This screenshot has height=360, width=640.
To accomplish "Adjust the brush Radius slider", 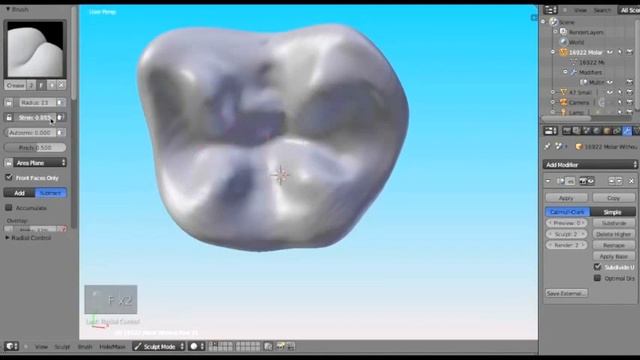I will [35, 103].
